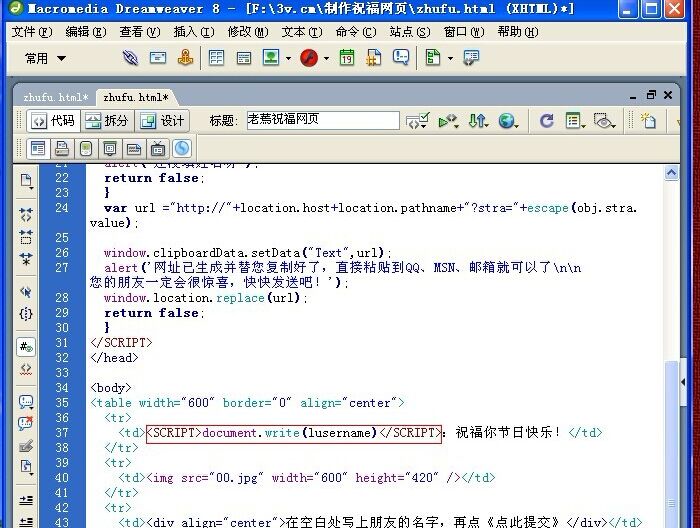Expand all collapsed code

click(26, 259)
